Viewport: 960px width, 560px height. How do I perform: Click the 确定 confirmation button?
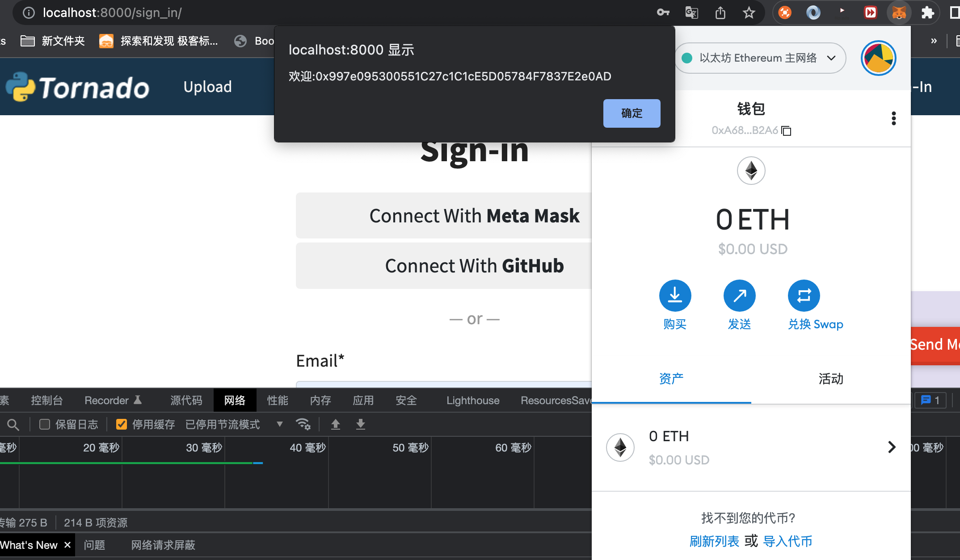coord(631,113)
